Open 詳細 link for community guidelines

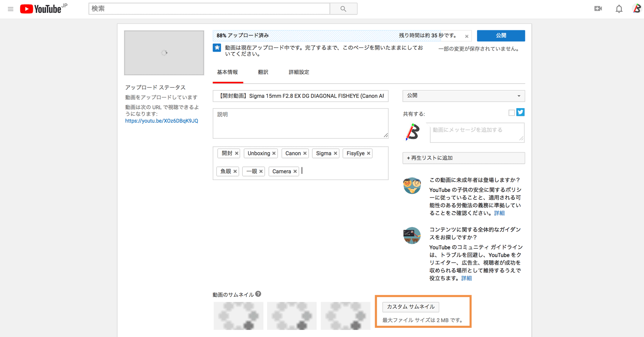pos(467,278)
